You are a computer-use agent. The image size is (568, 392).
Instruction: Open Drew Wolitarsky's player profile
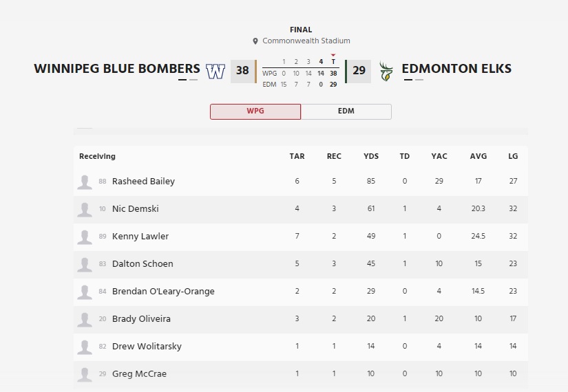(147, 347)
